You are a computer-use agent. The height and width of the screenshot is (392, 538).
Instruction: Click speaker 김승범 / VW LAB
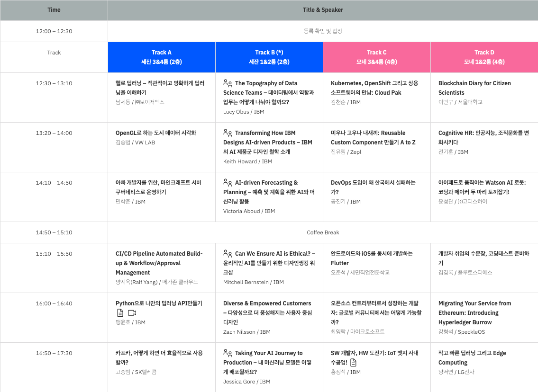[135, 142]
